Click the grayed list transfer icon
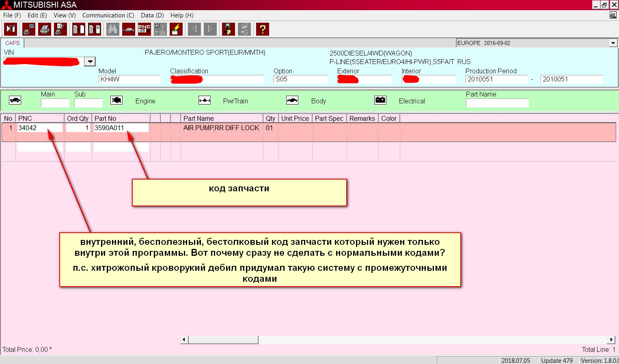The height and width of the screenshot is (364, 619). [160, 29]
